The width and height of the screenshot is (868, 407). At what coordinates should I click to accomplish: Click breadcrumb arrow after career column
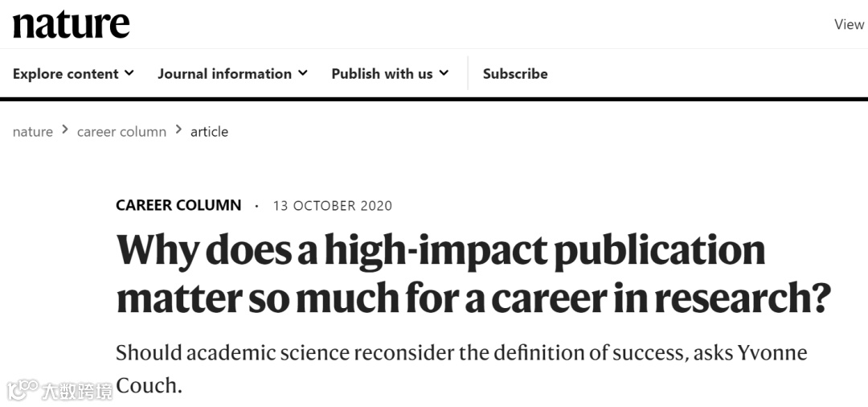(178, 131)
